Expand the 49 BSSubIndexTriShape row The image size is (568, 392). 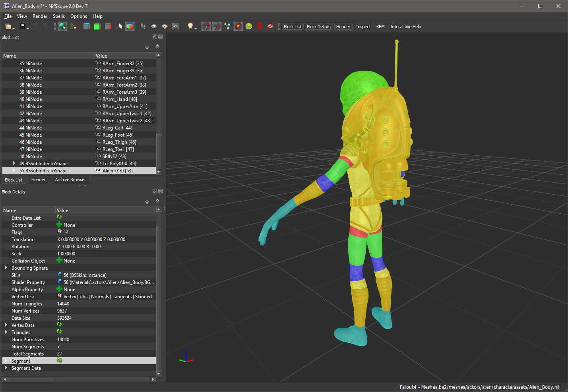coord(14,163)
